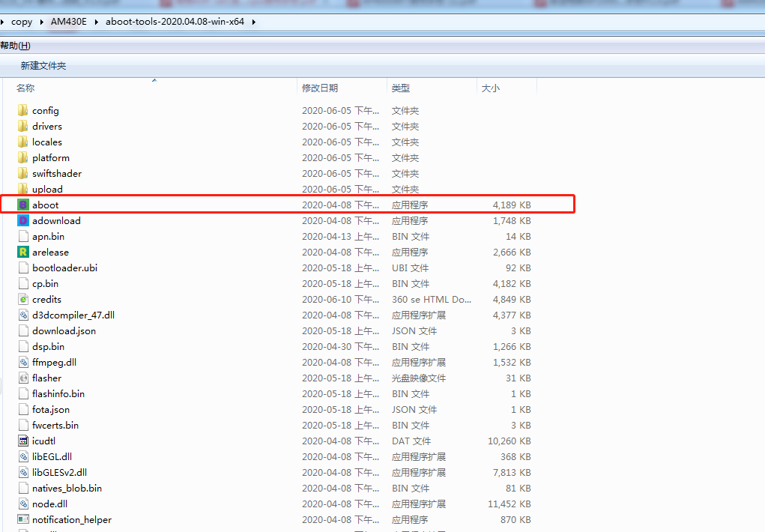Click the cp.bin file icon
This screenshot has height=532, width=765.
click(23, 283)
